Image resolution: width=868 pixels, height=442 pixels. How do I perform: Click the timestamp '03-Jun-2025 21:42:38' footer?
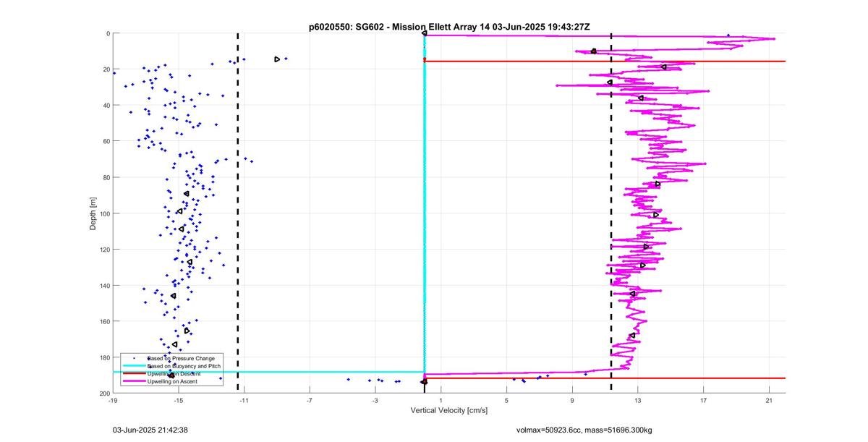[x=150, y=430]
